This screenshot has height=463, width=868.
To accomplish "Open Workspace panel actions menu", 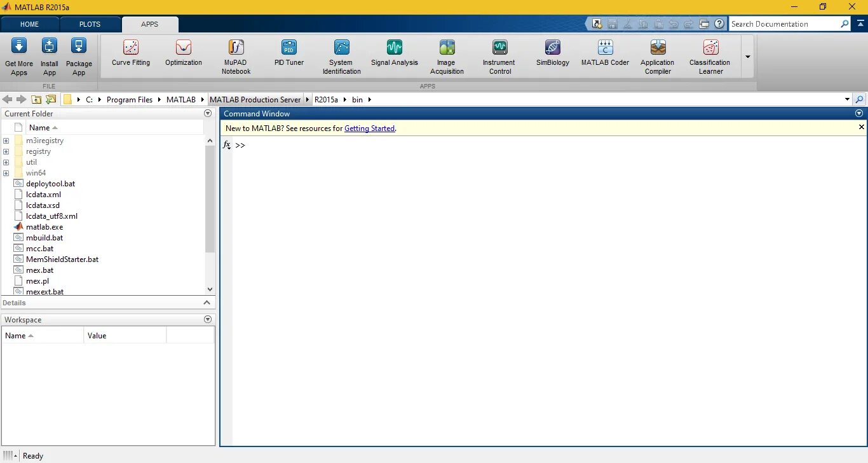I will click(207, 319).
